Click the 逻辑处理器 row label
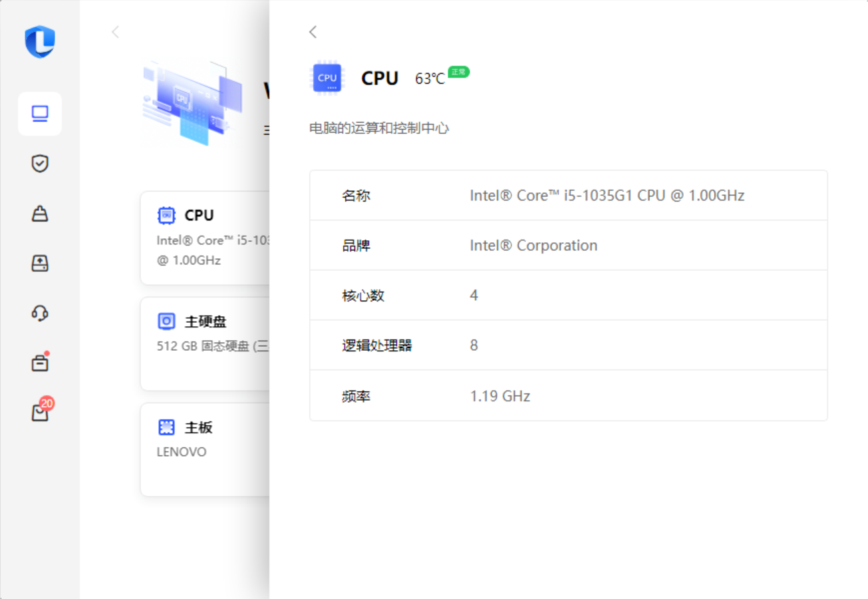 pos(377,345)
